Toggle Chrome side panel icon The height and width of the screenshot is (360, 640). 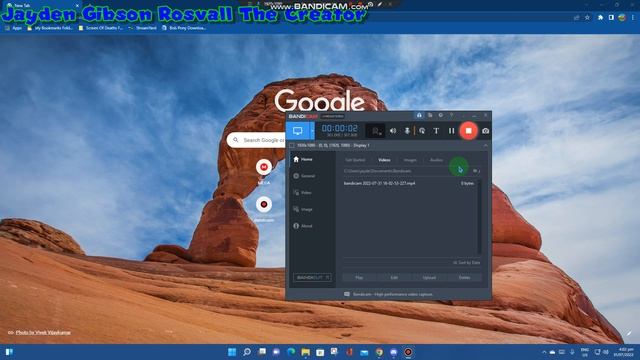pos(611,18)
